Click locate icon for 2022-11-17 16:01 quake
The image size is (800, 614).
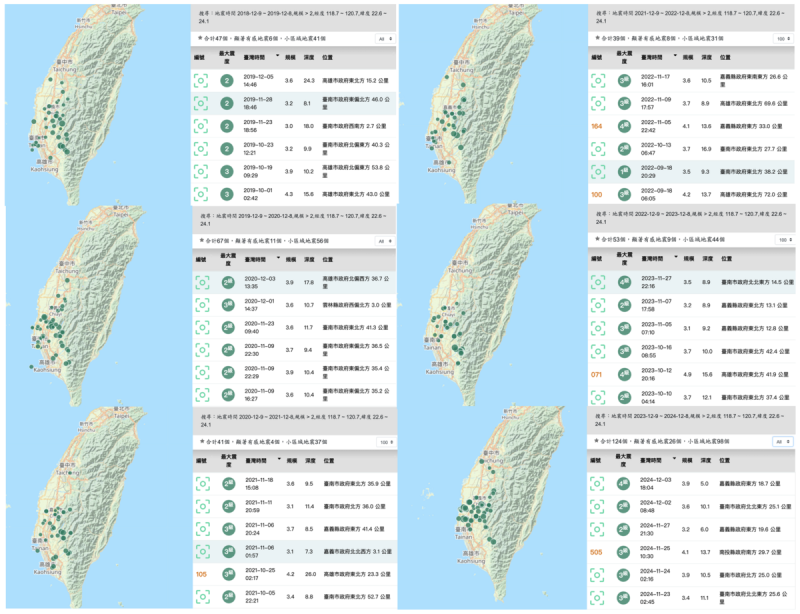(598, 81)
